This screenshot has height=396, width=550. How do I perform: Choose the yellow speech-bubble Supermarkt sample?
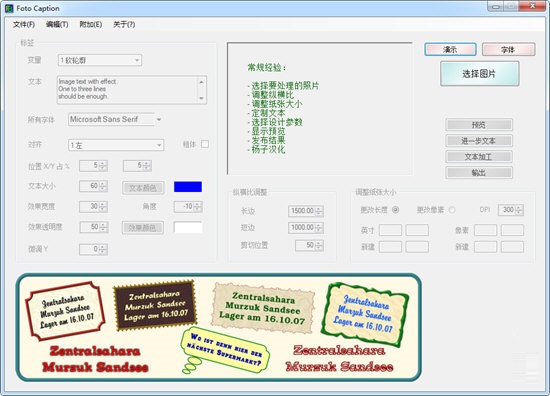(x=224, y=350)
